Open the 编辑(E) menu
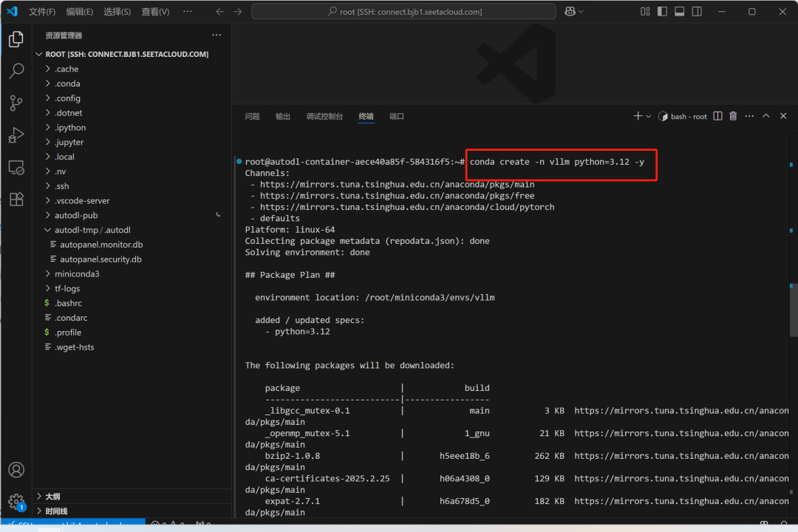 click(x=79, y=11)
